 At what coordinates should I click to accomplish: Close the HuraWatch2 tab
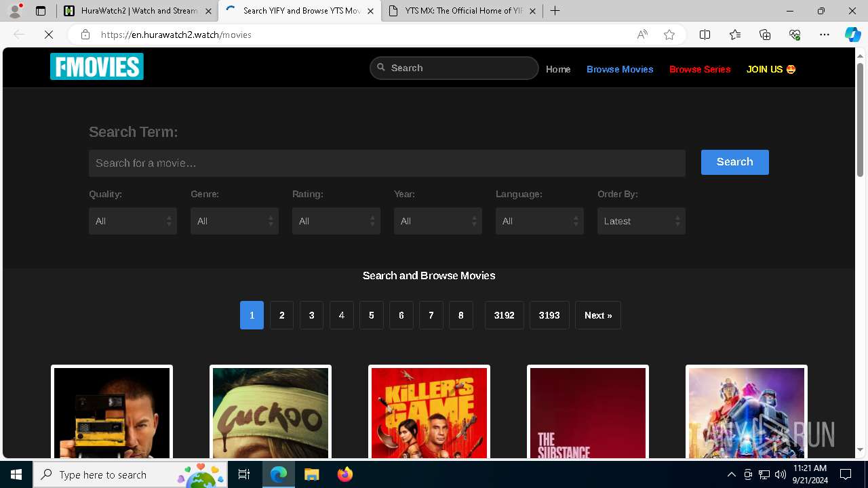pyautogui.click(x=208, y=11)
